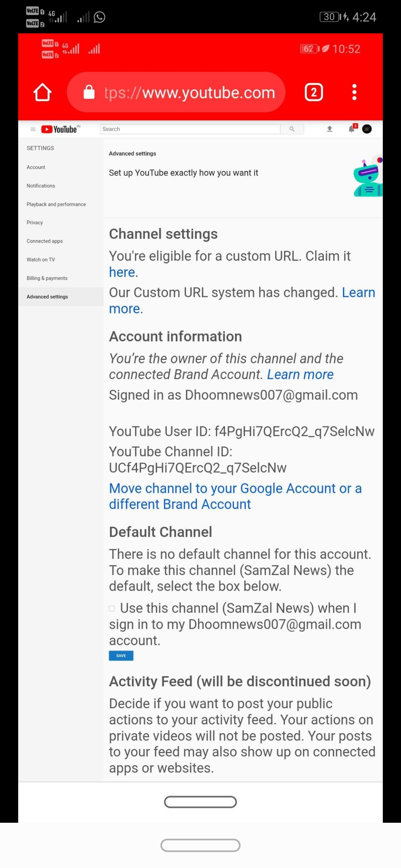Check 'Use this channel (SamZal News)' checkbox

(112, 608)
